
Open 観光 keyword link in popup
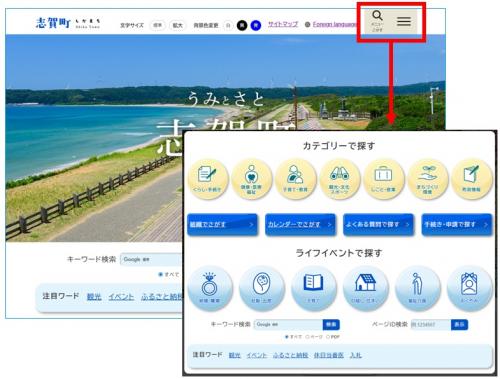(235, 355)
